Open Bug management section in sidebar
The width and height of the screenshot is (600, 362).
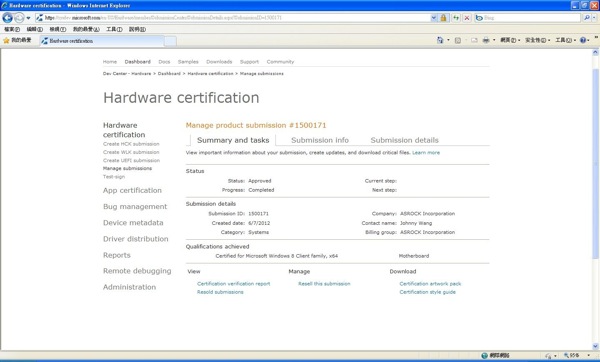click(x=135, y=206)
